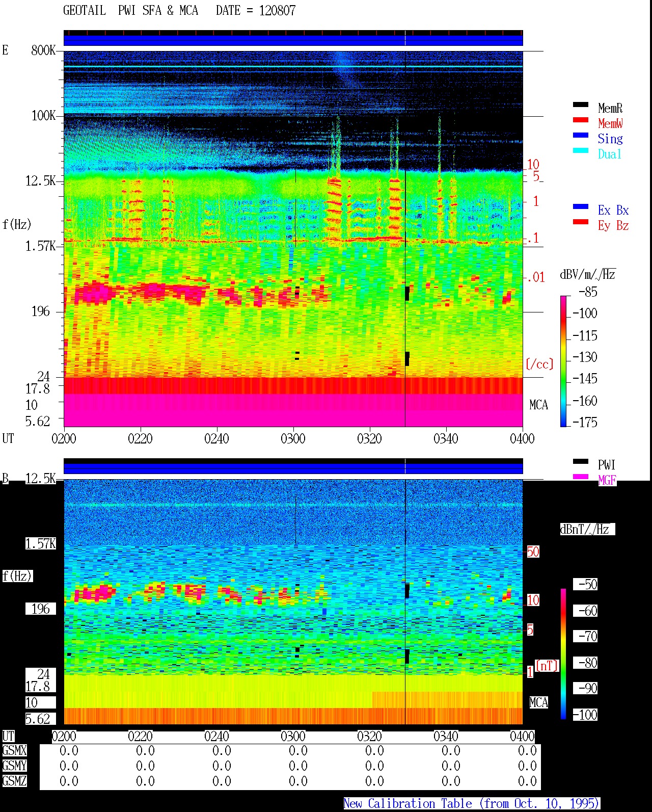Image resolution: width=652 pixels, height=812 pixels.
Task: Click the 1.57K label on the B panel
Action: tap(41, 543)
